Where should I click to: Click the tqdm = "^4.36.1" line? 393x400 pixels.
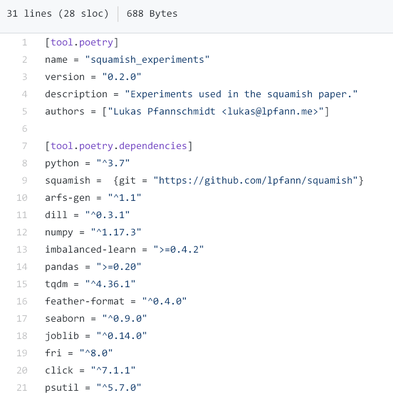click(x=90, y=284)
